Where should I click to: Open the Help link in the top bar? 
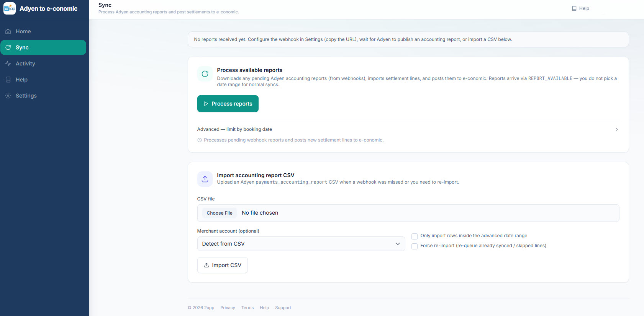[580, 8]
